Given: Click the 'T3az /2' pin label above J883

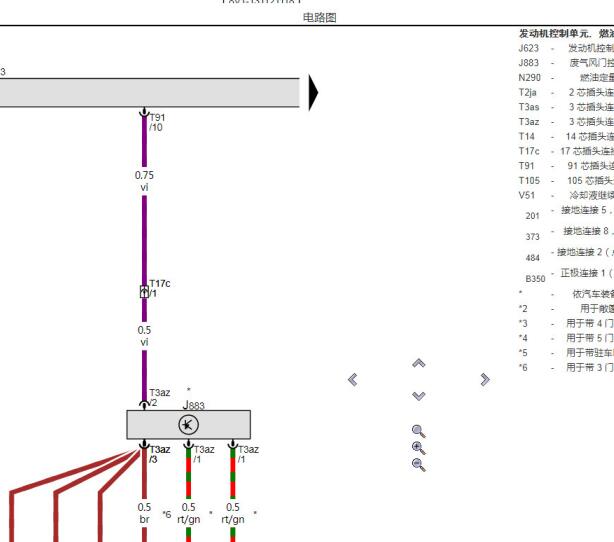Looking at the screenshot, I should [159, 397].
